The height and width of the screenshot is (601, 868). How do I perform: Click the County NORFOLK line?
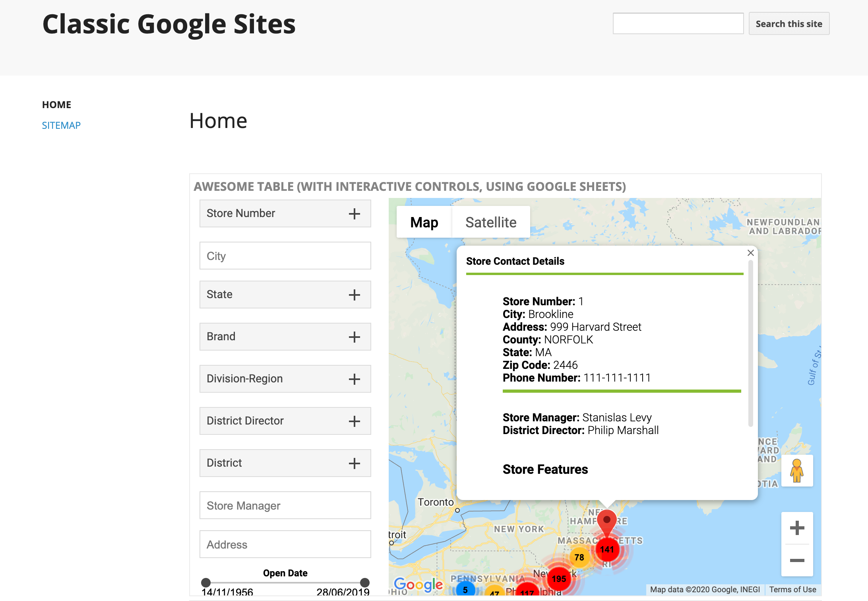point(548,339)
